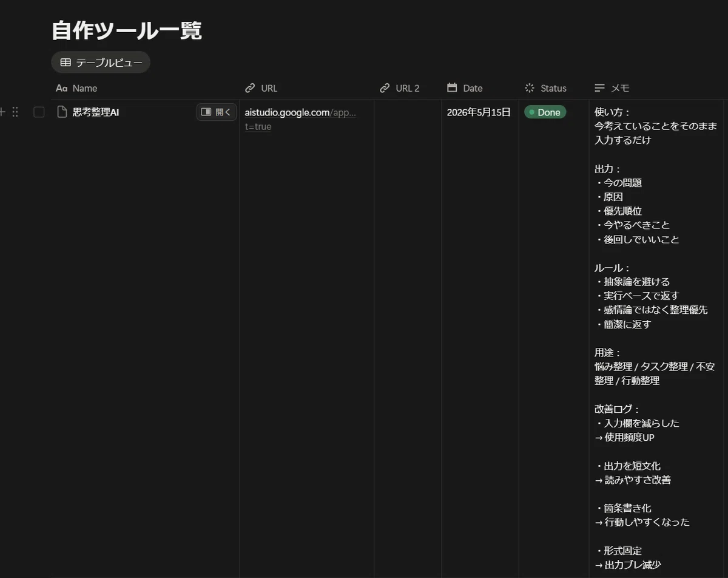Click the → 読みやすさ改善 line
728x578 pixels.
click(x=633, y=480)
